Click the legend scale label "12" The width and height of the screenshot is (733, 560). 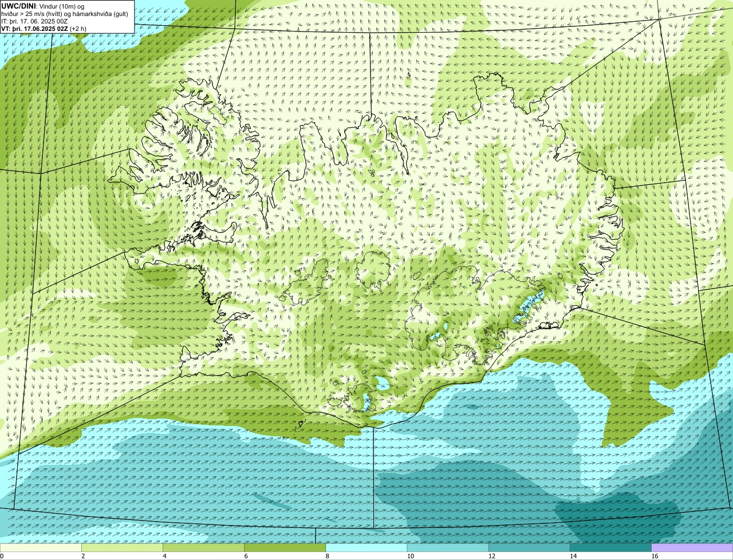[x=491, y=556]
